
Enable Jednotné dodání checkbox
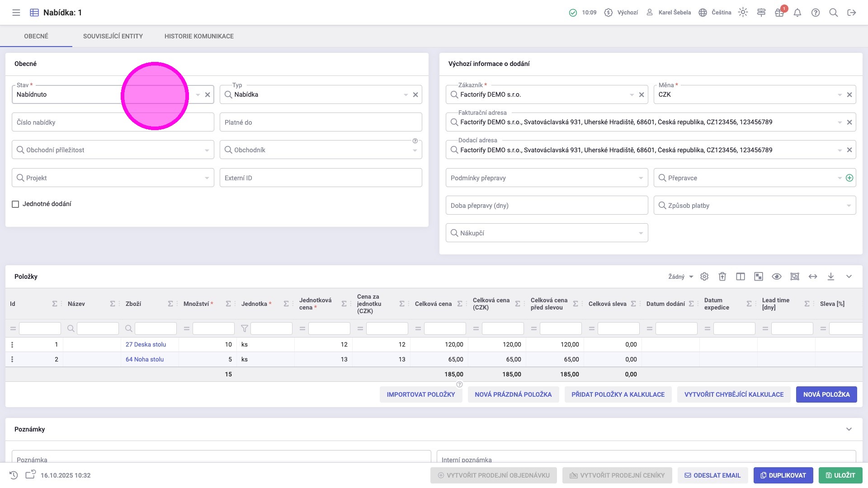[15, 204]
